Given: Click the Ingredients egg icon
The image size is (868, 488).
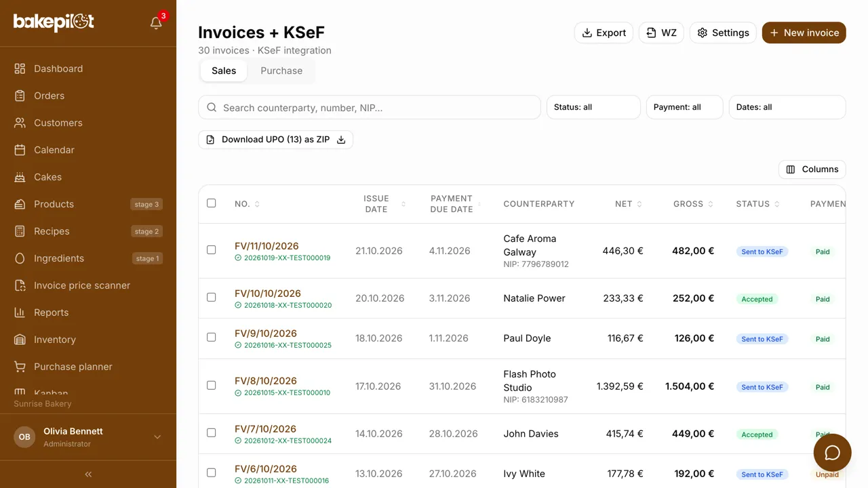Looking at the screenshot, I should point(20,258).
